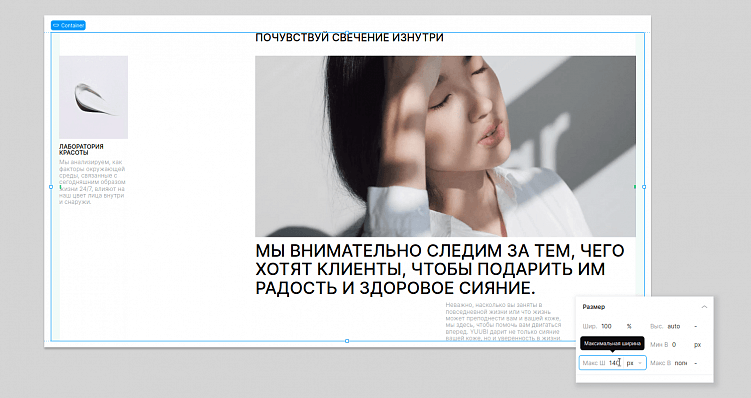This screenshot has height=398, width=751.
Task: Open the px unit dropdown of Макс Ш
Action: click(x=634, y=363)
